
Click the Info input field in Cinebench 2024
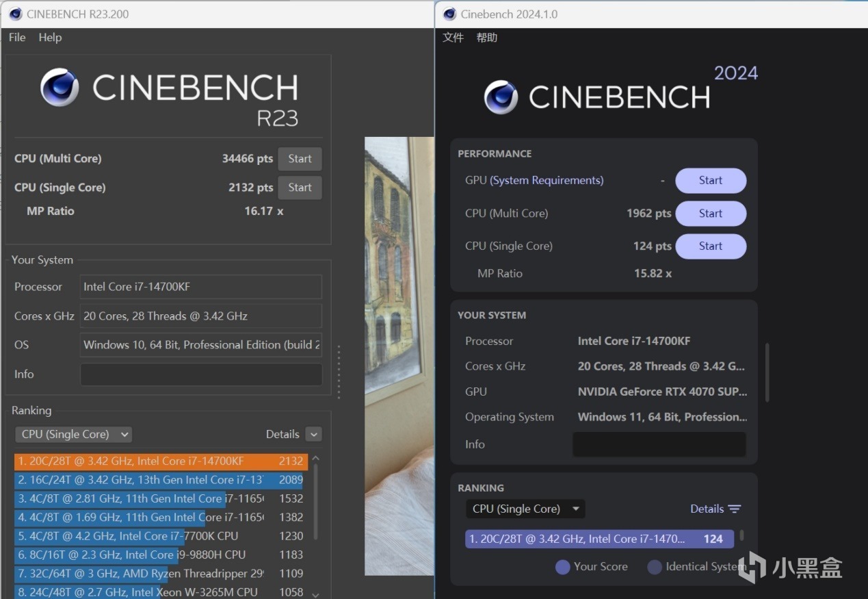coord(659,444)
